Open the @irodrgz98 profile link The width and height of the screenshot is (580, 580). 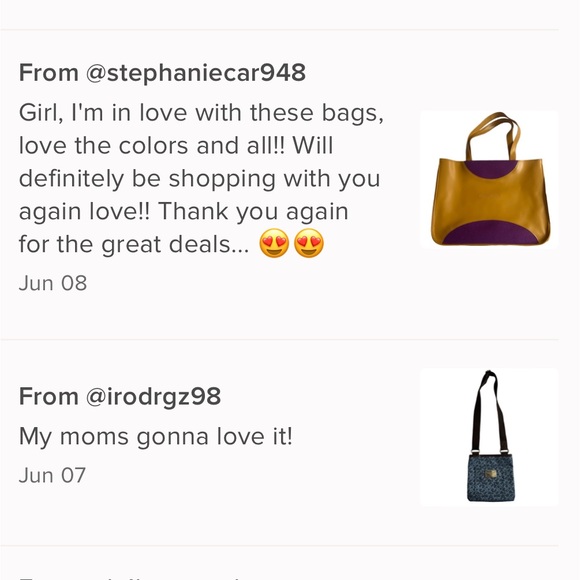[153, 397]
